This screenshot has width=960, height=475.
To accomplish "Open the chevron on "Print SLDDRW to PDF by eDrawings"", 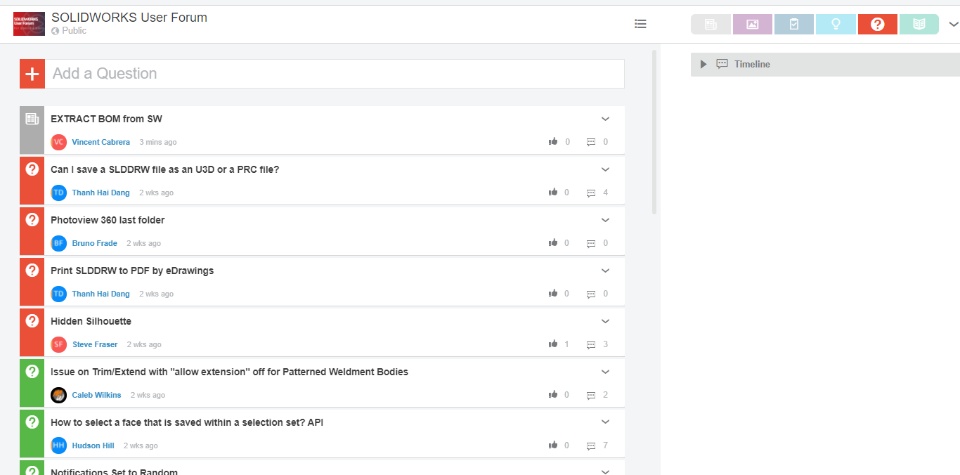I will (x=605, y=270).
